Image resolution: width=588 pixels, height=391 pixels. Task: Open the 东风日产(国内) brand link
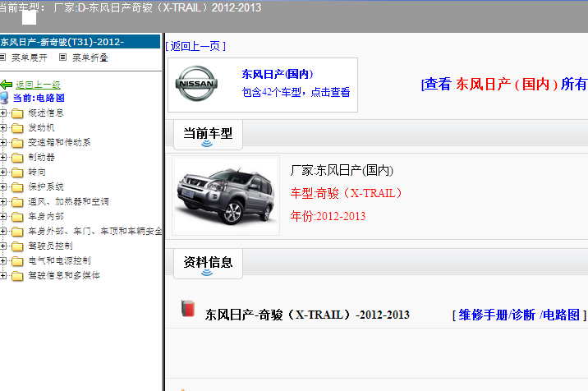(x=277, y=74)
